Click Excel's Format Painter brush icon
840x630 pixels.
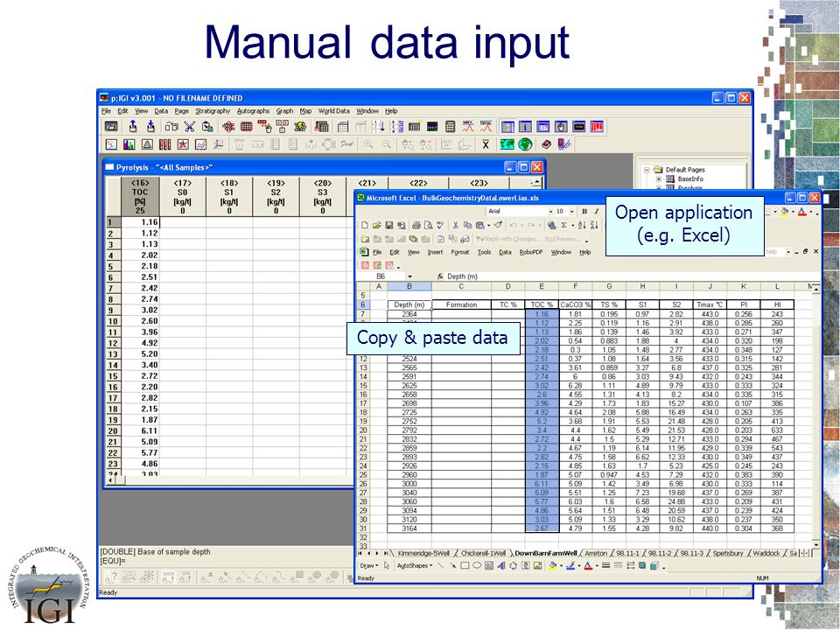(498, 226)
